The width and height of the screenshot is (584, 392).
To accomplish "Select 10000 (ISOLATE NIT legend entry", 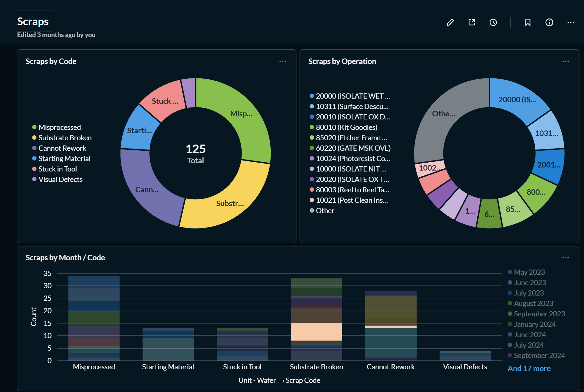I will coord(348,169).
